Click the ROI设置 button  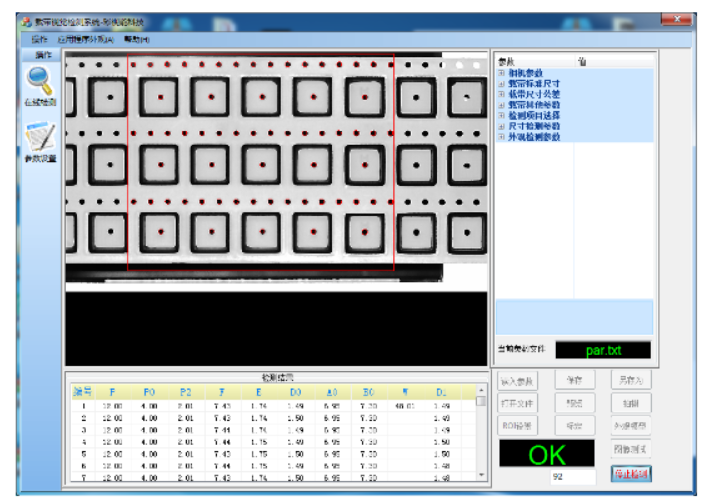click(517, 426)
